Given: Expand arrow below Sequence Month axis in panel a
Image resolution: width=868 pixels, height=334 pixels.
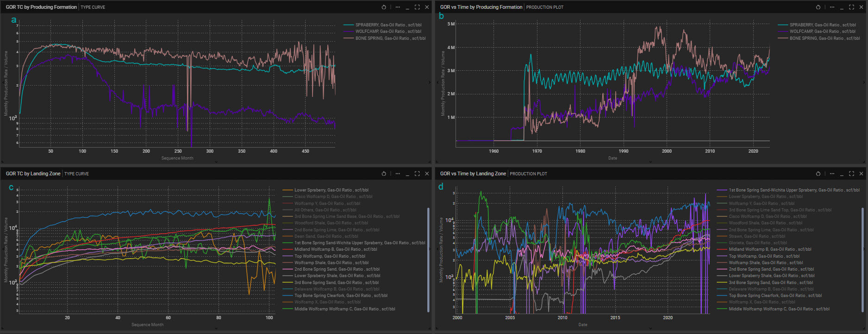Looking at the screenshot, I should pyautogui.click(x=216, y=161).
